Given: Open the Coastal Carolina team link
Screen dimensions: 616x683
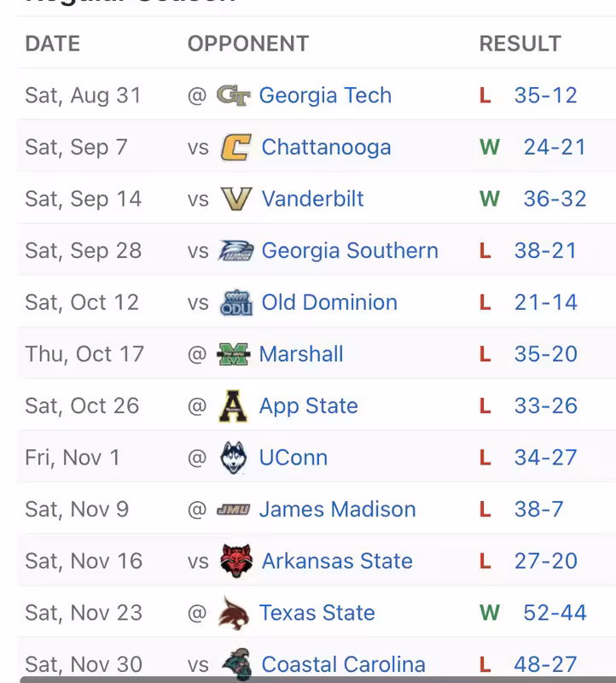Looking at the screenshot, I should [343, 665].
